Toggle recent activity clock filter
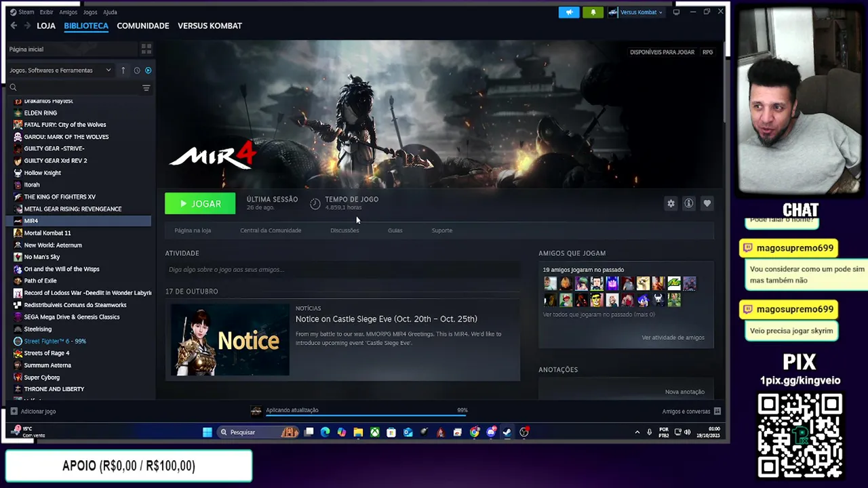The height and width of the screenshot is (488, 868). (137, 70)
